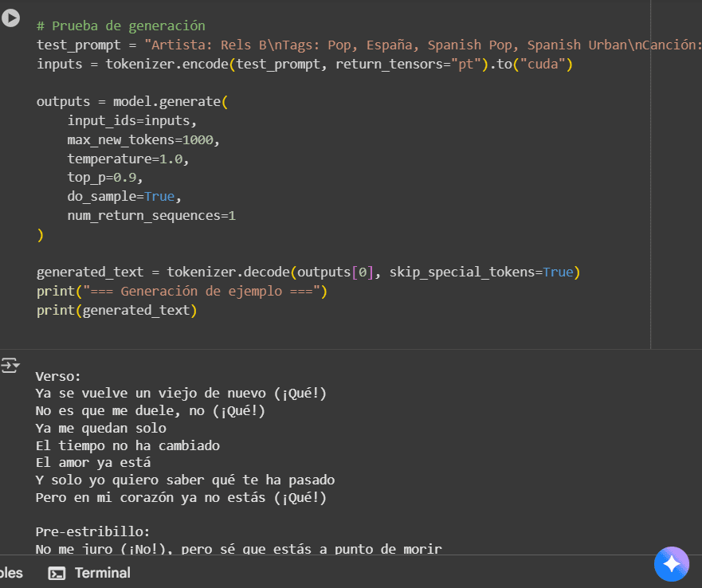Screen dimensions: 702x588
Task: Launch the Gemini AI assistant sparkle button
Action: pyautogui.click(x=671, y=563)
